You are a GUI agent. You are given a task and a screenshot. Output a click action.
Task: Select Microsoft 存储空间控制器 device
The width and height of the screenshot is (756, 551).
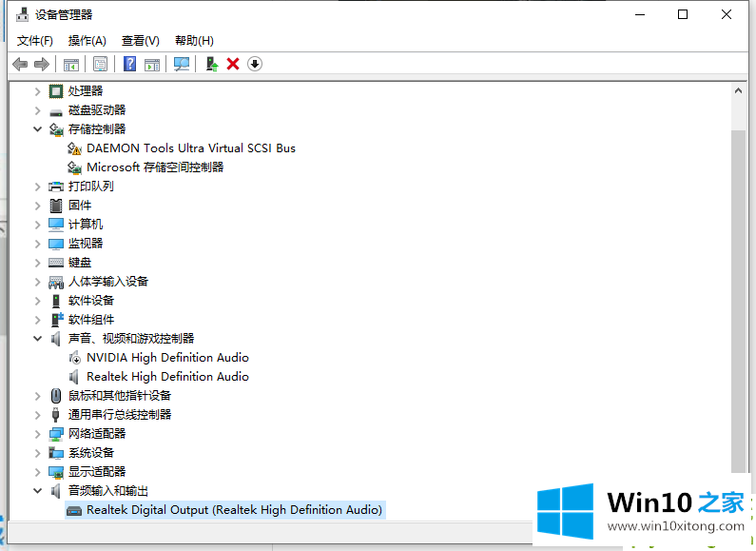(x=155, y=167)
